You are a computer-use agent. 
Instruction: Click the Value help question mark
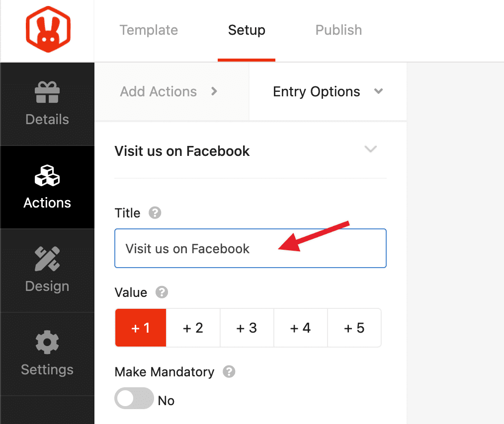coord(162,292)
